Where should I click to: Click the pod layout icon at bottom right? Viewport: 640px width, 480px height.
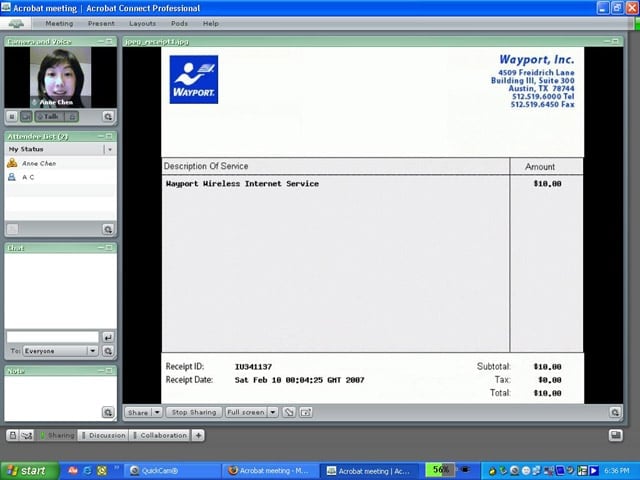point(616,435)
